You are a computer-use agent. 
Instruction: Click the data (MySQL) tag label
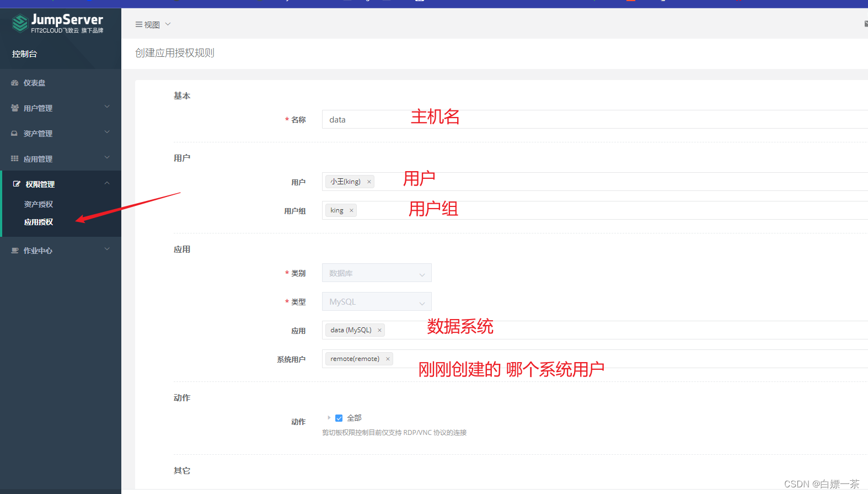pos(351,330)
